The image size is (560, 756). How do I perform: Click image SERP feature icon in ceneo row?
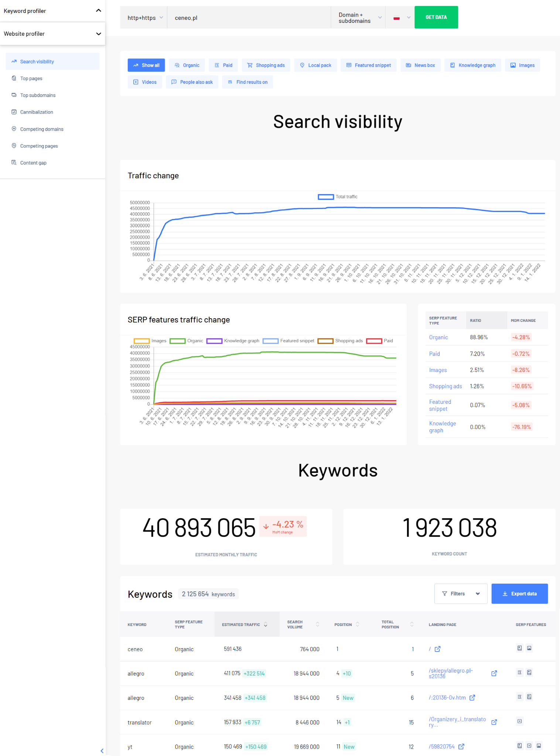pos(529,648)
